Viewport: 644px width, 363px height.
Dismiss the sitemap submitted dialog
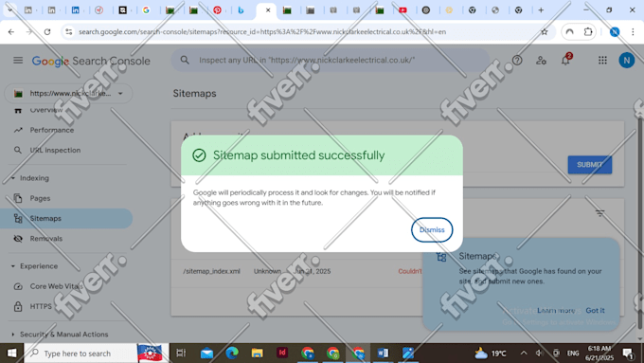(432, 229)
